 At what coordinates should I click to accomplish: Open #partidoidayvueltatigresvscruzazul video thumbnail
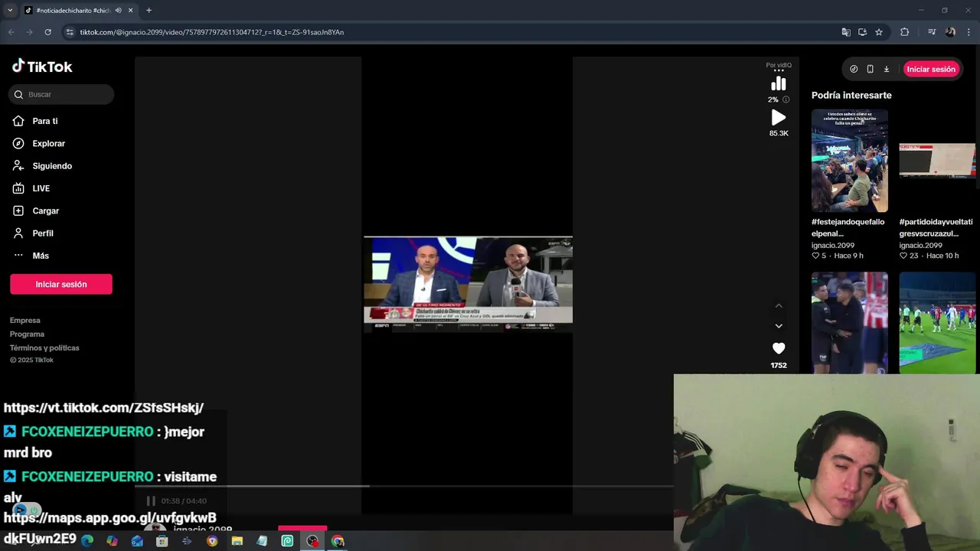pos(938,161)
